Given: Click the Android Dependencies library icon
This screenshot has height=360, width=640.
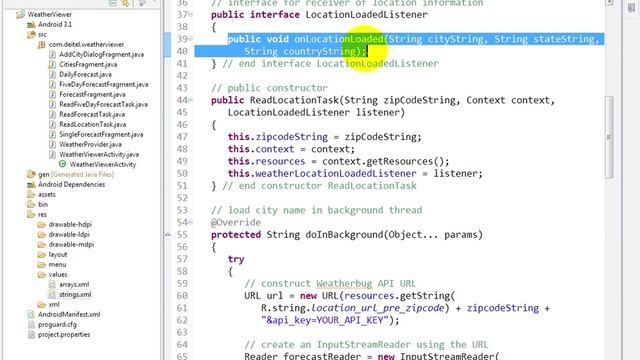Looking at the screenshot, I should tap(31, 184).
